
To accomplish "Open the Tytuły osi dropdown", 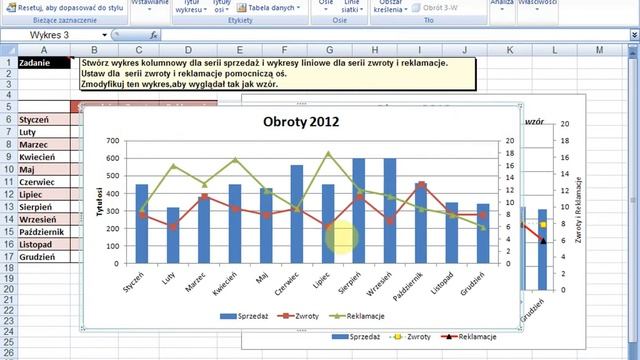I will coord(222,6).
